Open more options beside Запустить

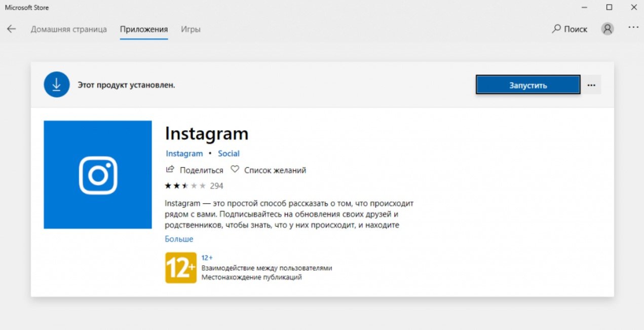click(x=591, y=85)
